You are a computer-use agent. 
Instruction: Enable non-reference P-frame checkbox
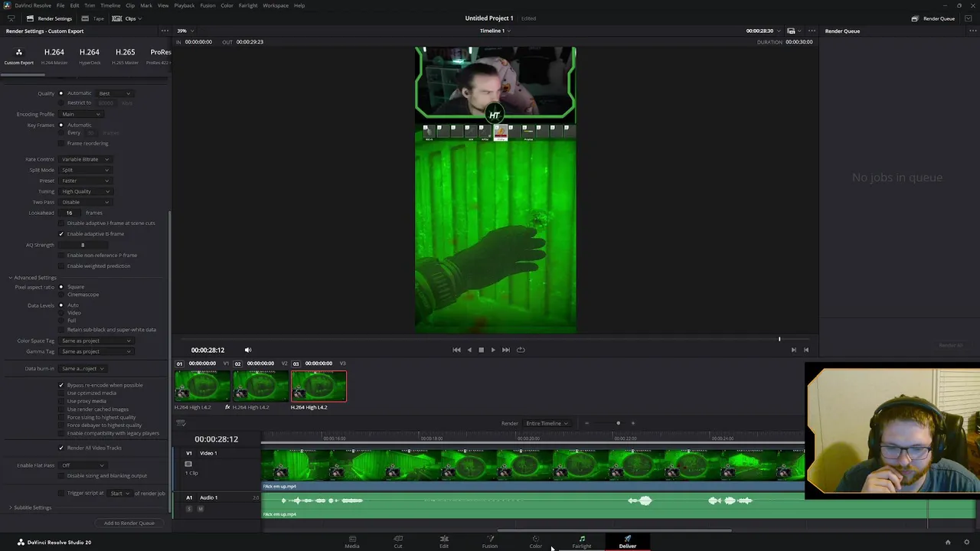(61, 255)
